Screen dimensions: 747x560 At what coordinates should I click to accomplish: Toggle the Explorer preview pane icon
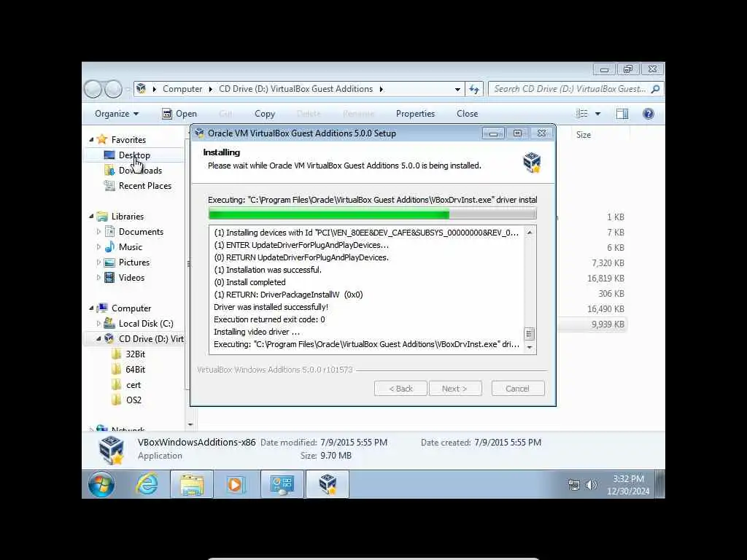point(622,113)
